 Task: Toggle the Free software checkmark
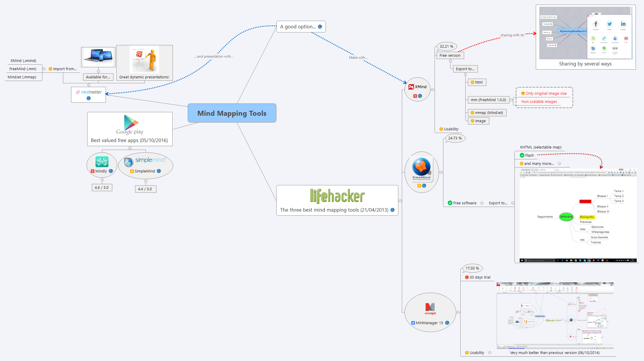[x=450, y=203]
